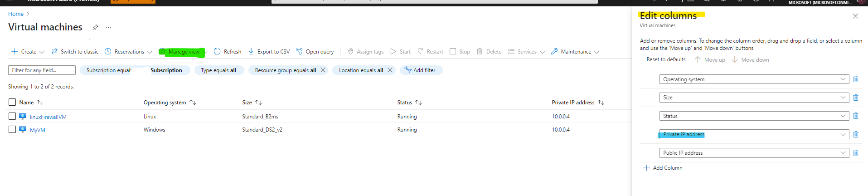Sort by Name column
The width and height of the screenshot is (868, 196).
31,103
